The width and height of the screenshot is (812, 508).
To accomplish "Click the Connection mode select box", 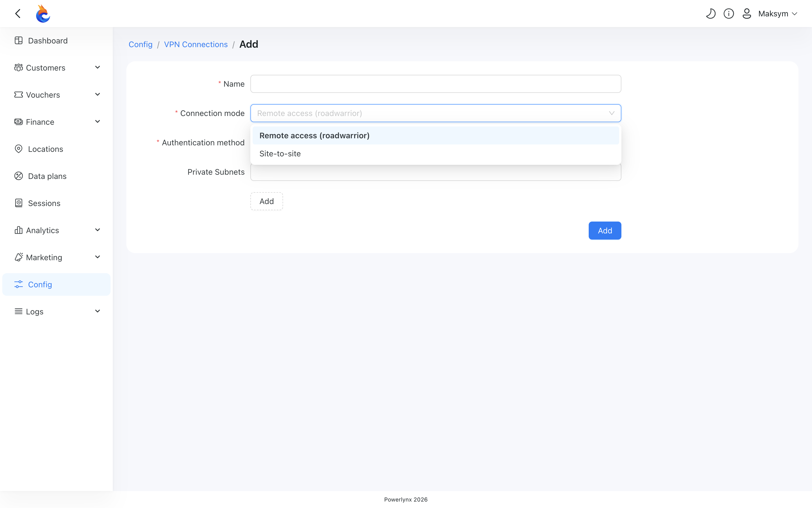I will [x=436, y=113].
